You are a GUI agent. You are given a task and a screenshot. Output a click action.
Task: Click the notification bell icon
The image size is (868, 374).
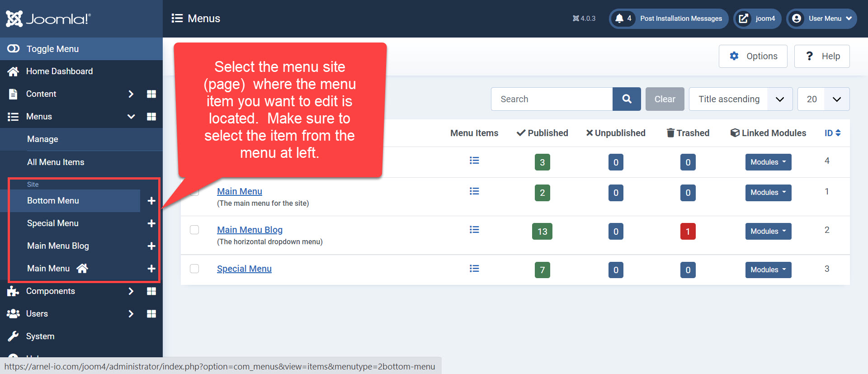(619, 19)
